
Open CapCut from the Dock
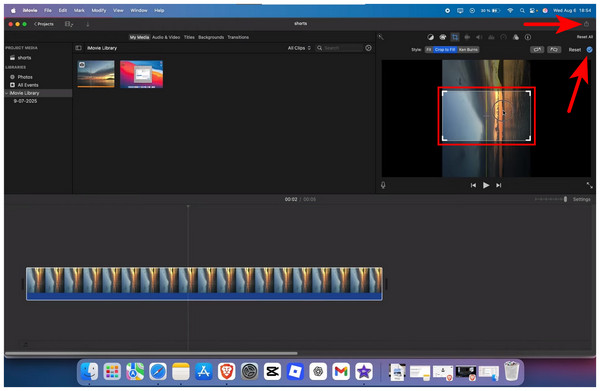pos(272,371)
